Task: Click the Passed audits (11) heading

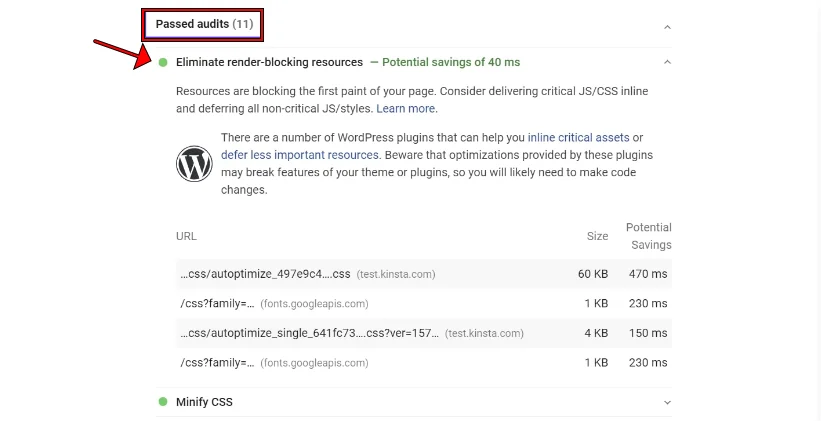Action: [x=204, y=24]
